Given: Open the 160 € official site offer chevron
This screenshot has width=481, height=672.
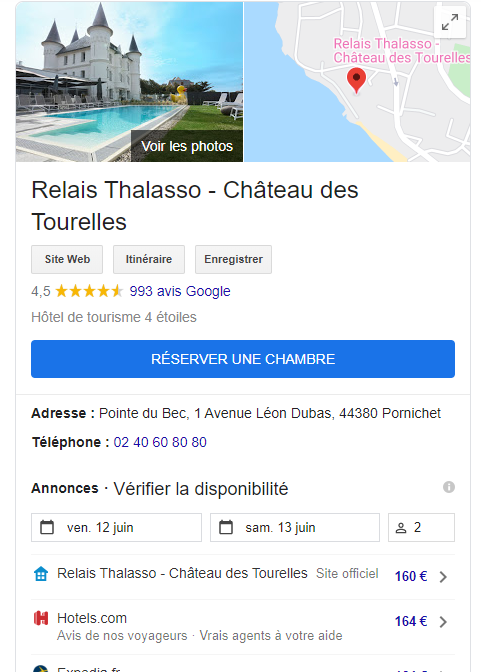Looking at the screenshot, I should [x=443, y=577].
